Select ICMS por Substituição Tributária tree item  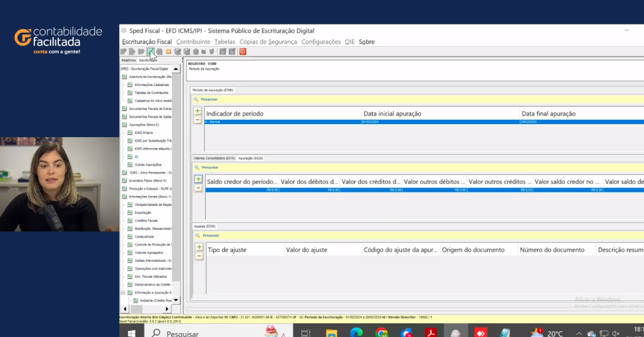(153, 141)
